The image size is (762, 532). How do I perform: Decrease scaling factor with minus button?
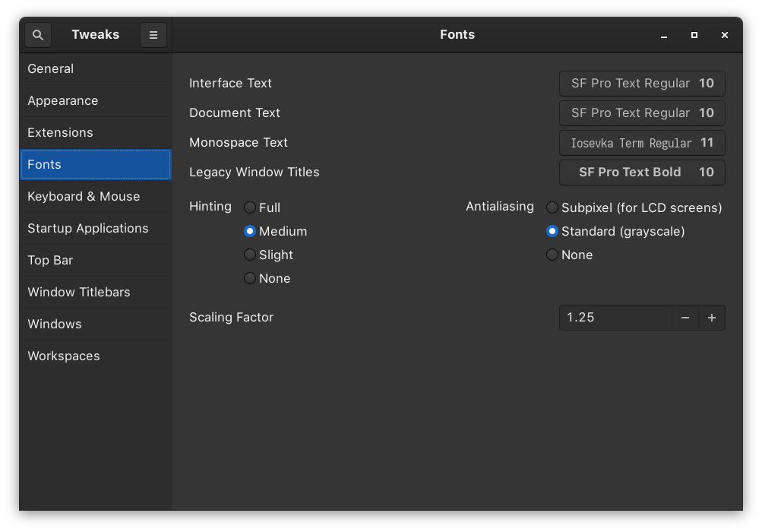click(685, 318)
